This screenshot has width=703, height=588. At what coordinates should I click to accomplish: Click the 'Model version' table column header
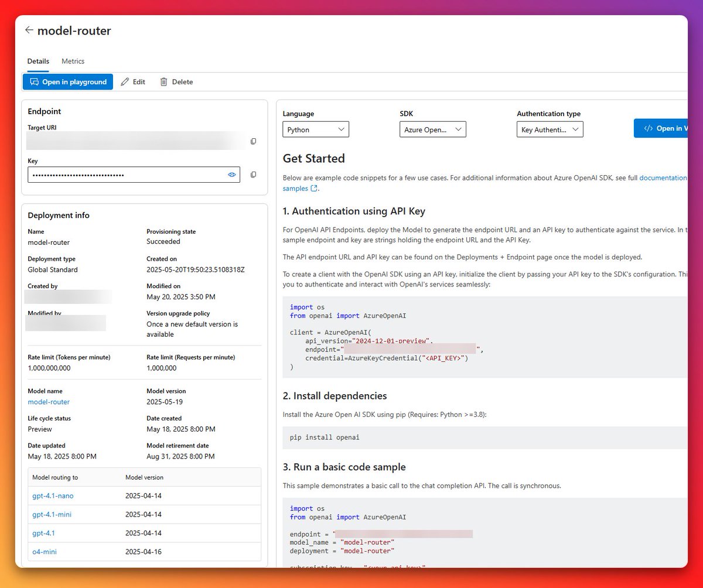[x=144, y=477]
